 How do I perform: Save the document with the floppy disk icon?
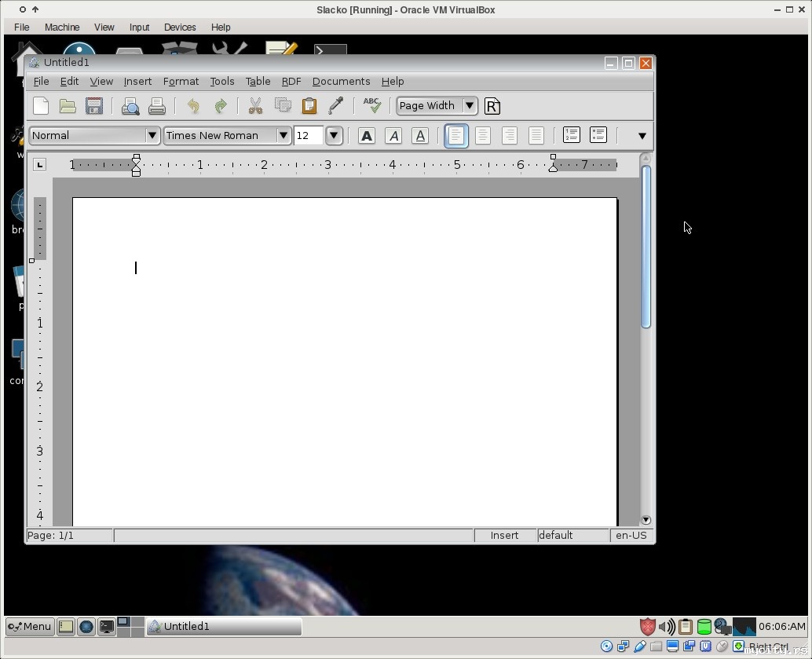[x=93, y=106]
